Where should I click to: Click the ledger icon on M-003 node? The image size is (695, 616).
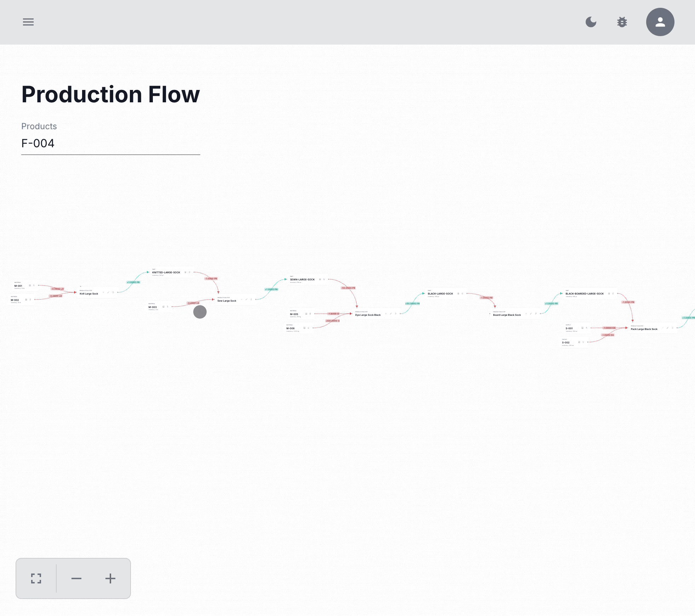point(163,307)
